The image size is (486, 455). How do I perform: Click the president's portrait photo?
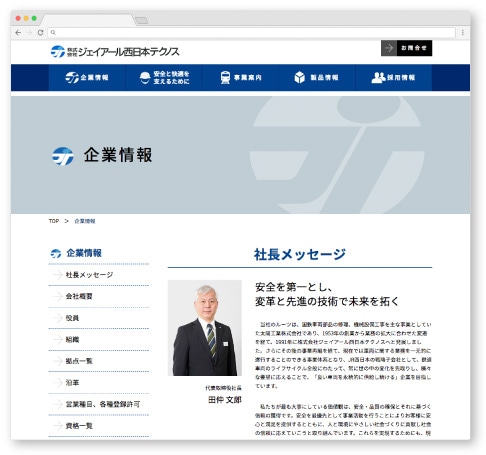pyautogui.click(x=205, y=328)
